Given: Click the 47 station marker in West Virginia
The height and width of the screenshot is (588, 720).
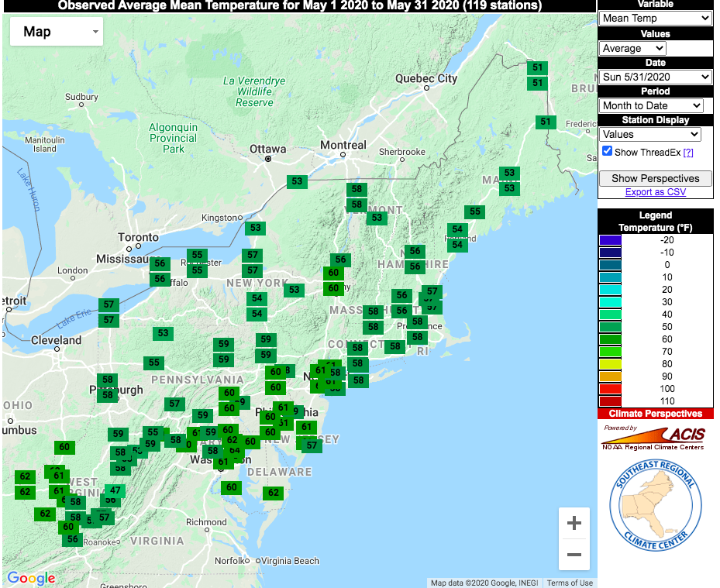Looking at the screenshot, I should tap(115, 490).
